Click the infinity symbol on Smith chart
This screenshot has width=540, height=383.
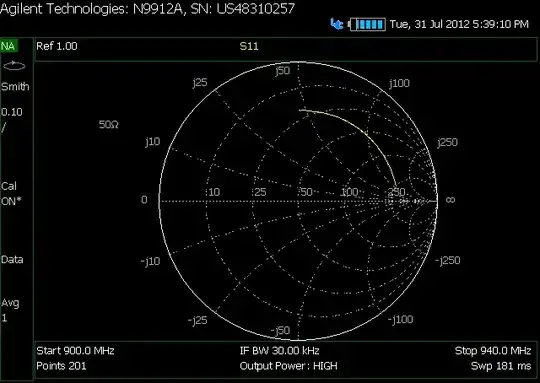coord(450,200)
